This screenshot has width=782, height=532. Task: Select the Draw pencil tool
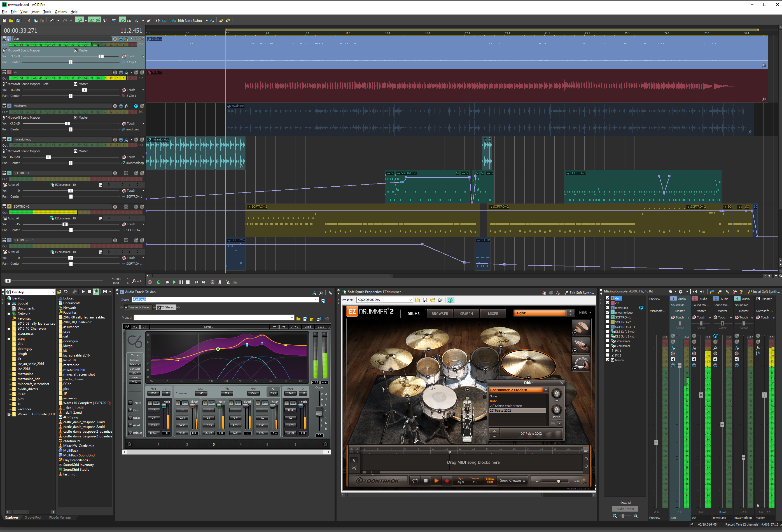click(122, 20)
